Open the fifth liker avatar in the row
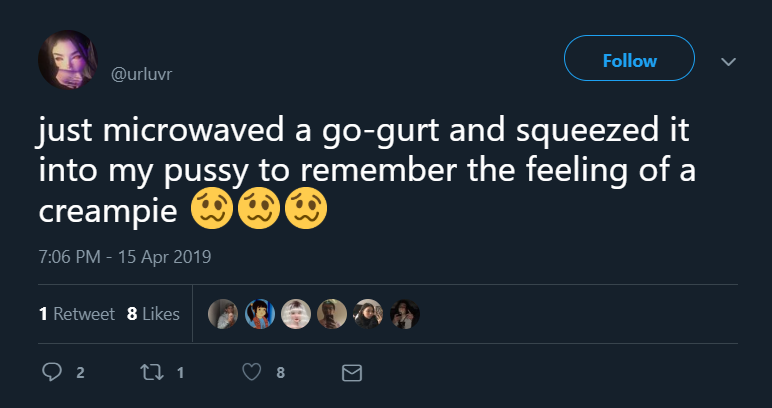772x408 pixels. 368,314
